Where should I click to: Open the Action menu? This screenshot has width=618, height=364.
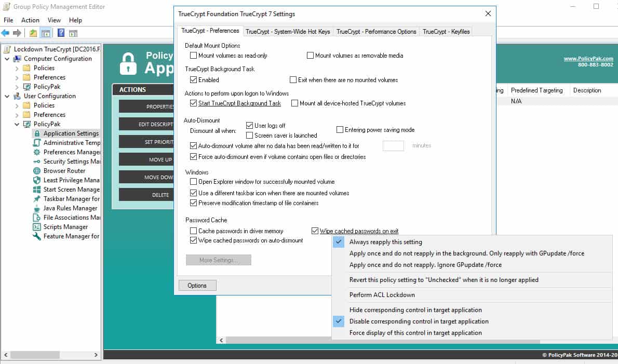point(30,20)
